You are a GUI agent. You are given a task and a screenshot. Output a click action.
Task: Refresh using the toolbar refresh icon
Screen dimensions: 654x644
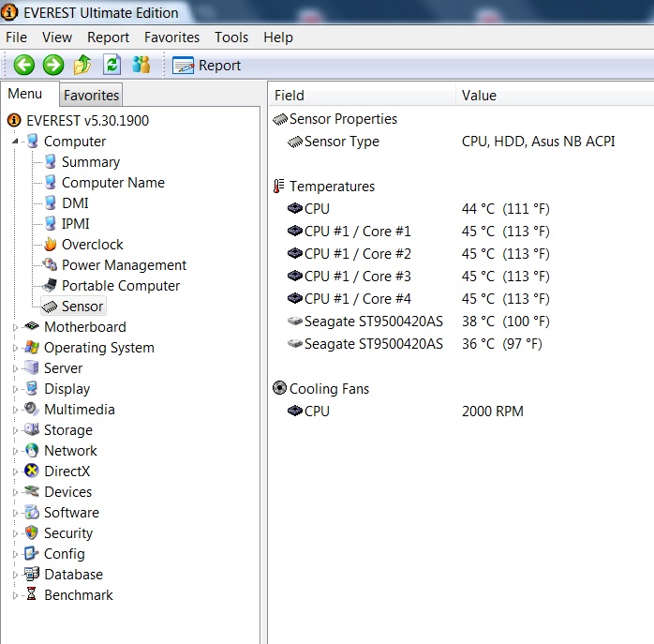[111, 65]
